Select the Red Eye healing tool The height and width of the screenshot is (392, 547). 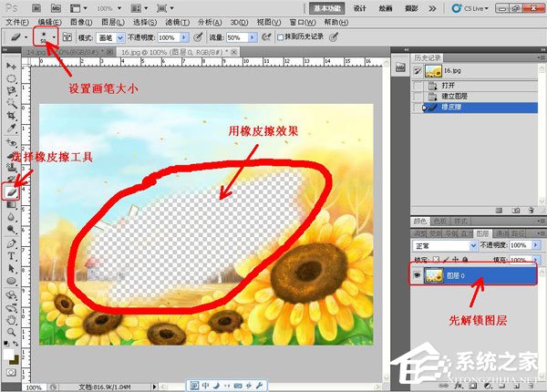(x=11, y=142)
